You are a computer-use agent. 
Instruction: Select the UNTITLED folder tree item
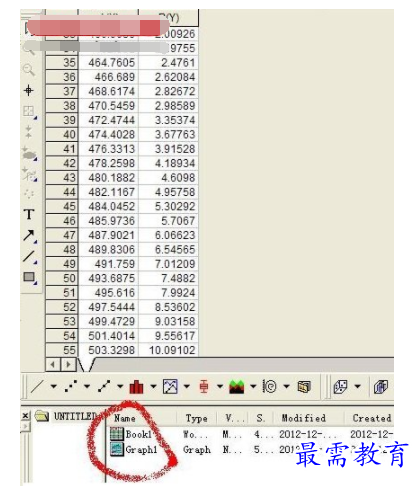75,416
